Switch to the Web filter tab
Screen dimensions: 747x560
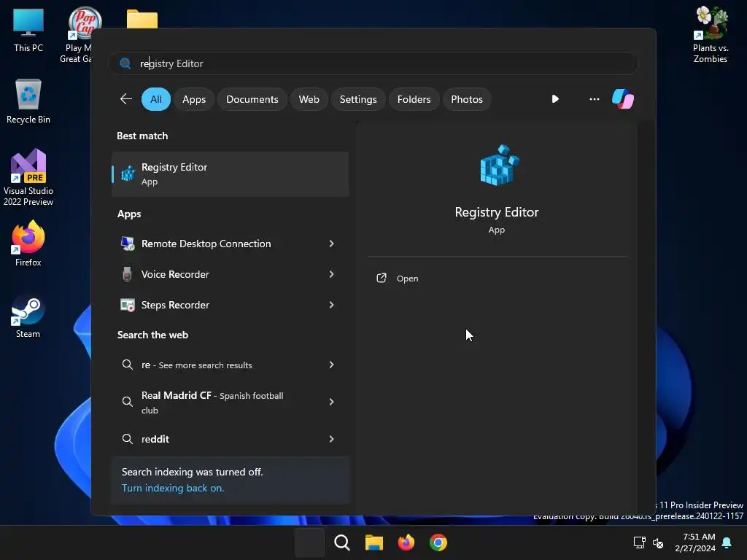point(309,99)
